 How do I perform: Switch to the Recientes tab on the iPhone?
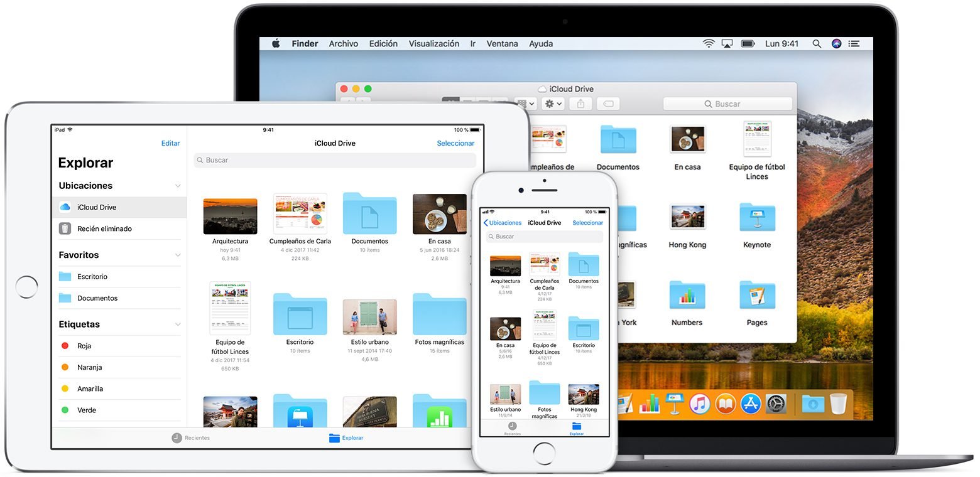pyautogui.click(x=512, y=428)
